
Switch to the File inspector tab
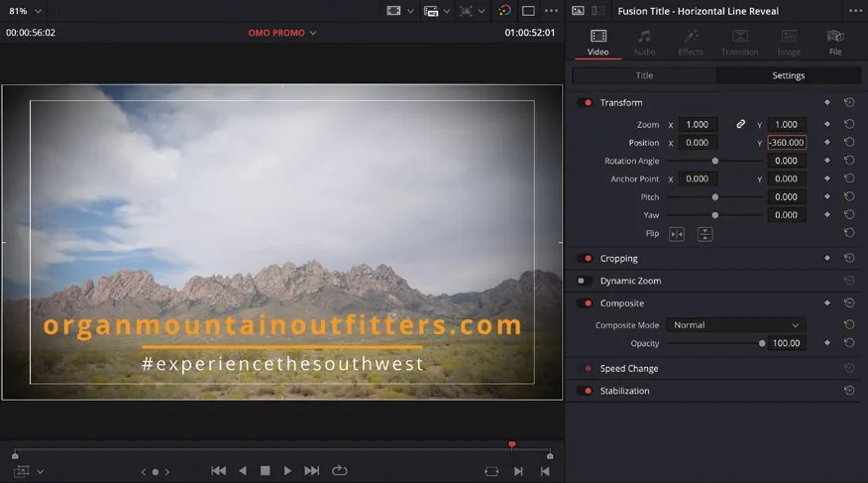835,43
